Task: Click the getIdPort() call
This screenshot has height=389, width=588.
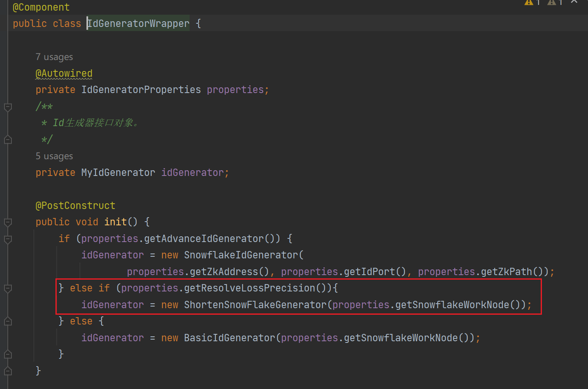Action: click(375, 272)
